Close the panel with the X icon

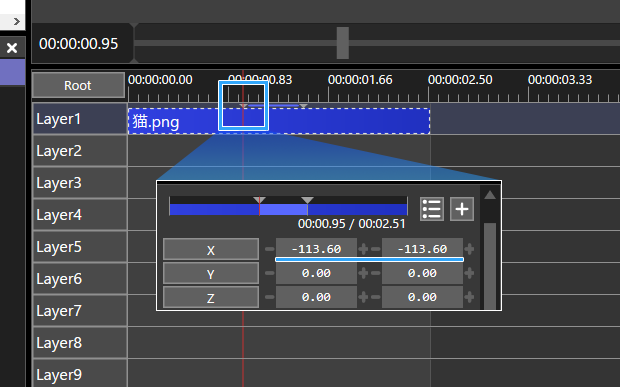[12, 48]
